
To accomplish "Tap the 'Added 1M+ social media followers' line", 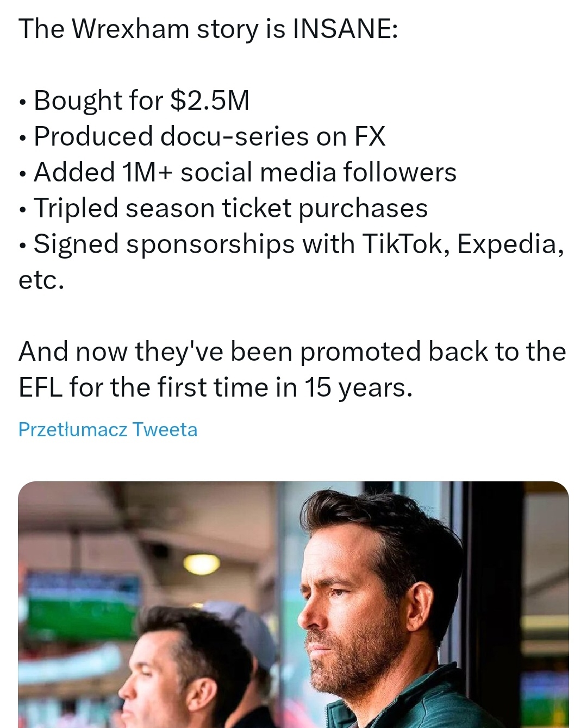I will click(245, 172).
